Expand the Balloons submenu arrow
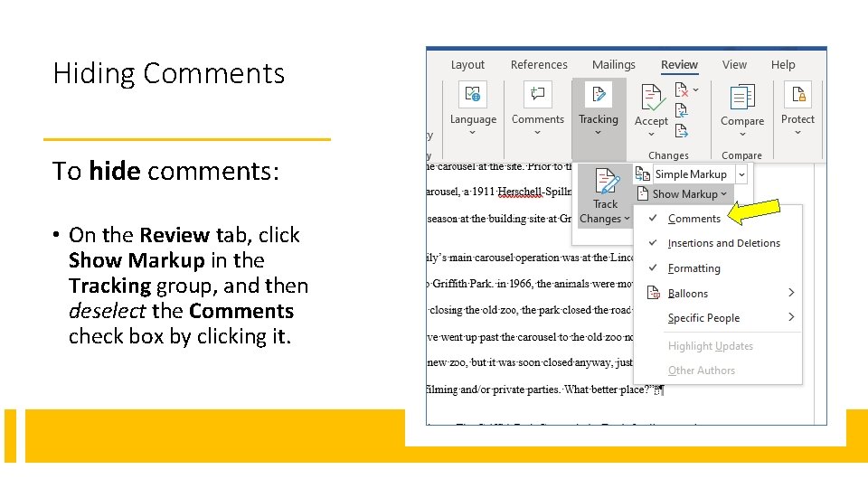 pyautogui.click(x=791, y=292)
